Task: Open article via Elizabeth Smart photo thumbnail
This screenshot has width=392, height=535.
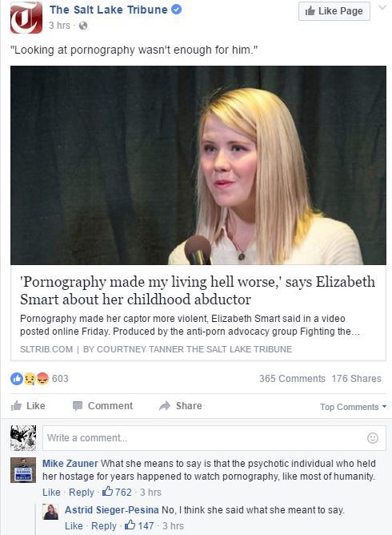Action: [198, 165]
